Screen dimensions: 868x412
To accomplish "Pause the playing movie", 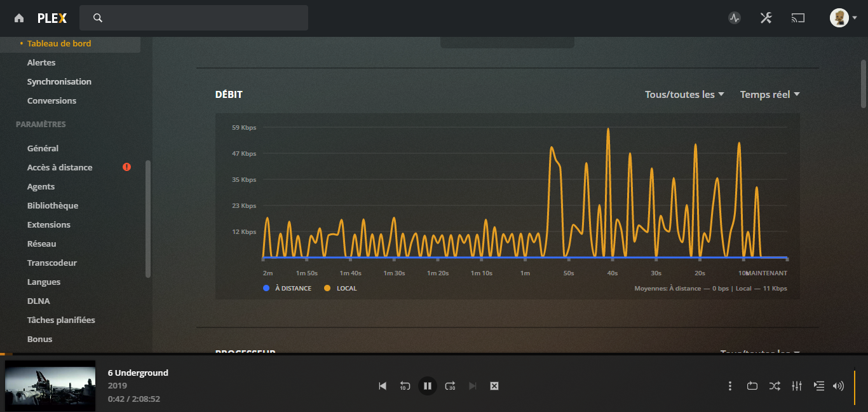I will pos(428,386).
